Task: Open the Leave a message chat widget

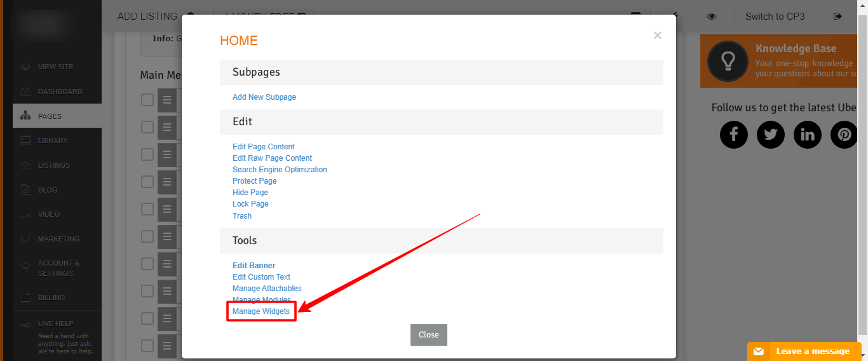Action: [804, 351]
